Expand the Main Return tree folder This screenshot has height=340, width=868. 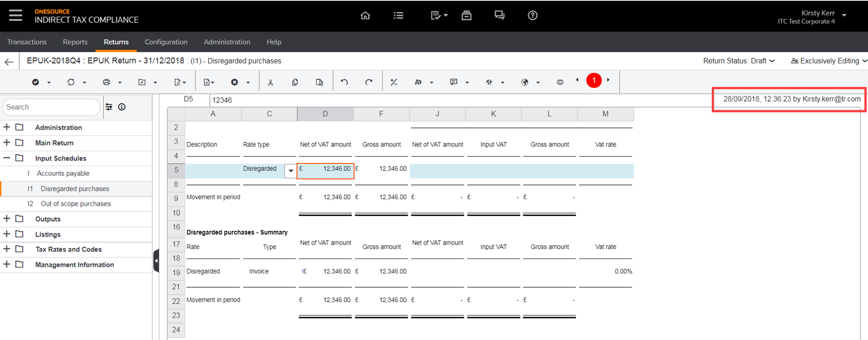(7, 143)
